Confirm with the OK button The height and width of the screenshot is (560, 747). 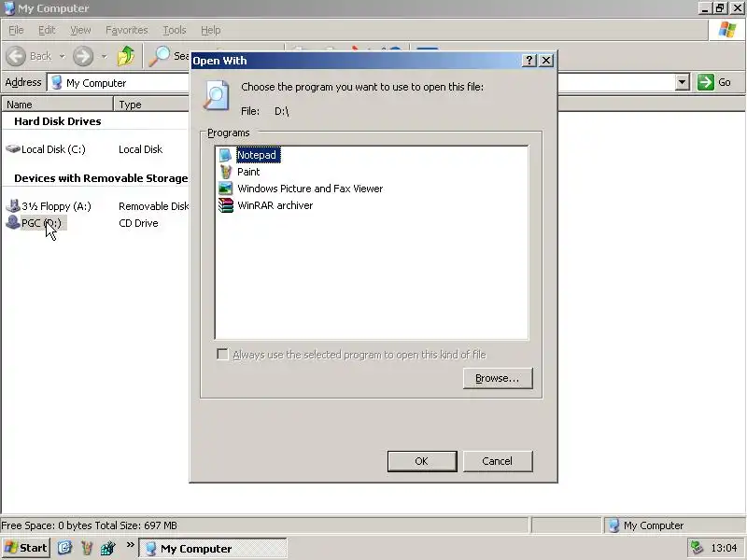click(422, 461)
